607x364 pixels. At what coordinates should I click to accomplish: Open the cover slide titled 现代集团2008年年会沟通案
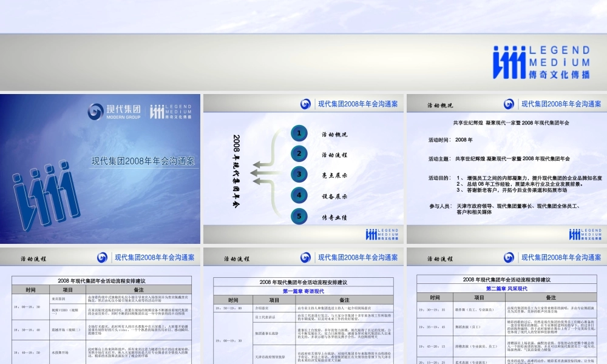pos(100,169)
